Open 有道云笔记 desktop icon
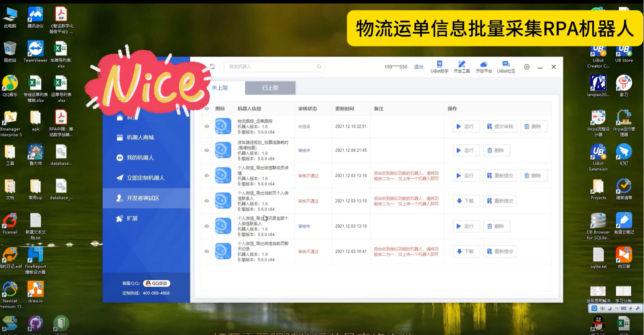644x335 pixels. tap(624, 224)
